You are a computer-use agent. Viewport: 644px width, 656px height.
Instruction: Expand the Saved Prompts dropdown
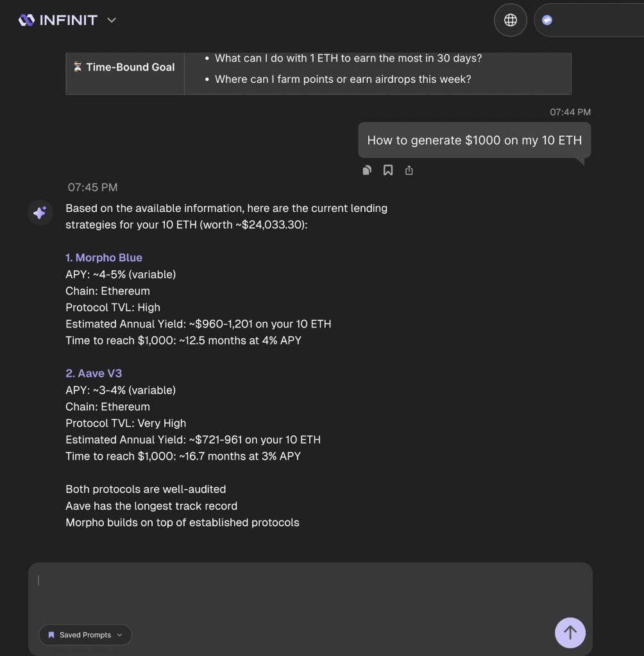tap(85, 635)
